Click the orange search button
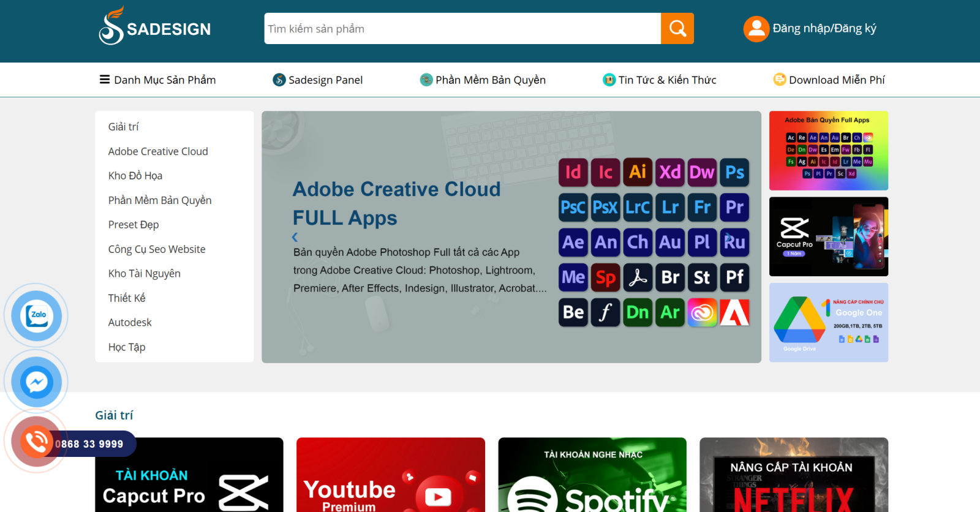This screenshot has width=980, height=512. point(677,28)
